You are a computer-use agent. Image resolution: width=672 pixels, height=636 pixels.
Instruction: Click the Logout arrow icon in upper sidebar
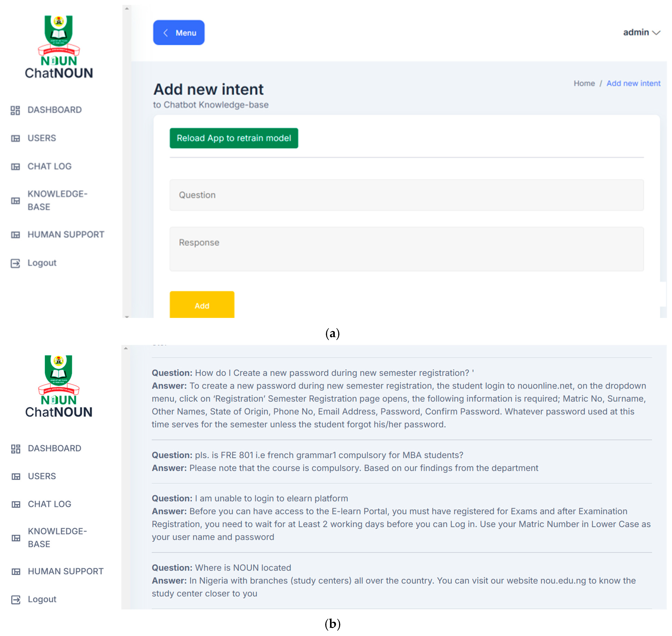pos(15,263)
